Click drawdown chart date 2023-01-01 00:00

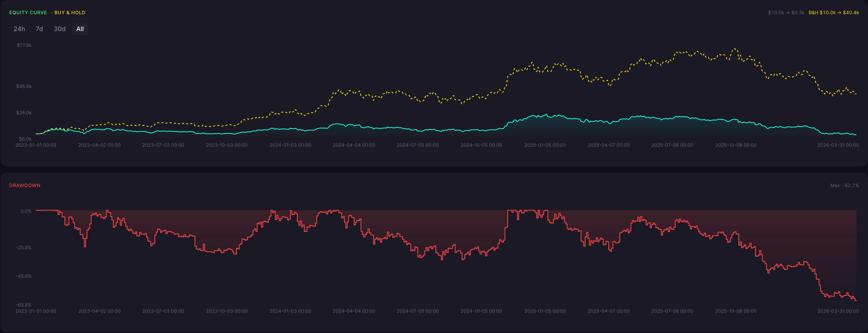click(36, 311)
